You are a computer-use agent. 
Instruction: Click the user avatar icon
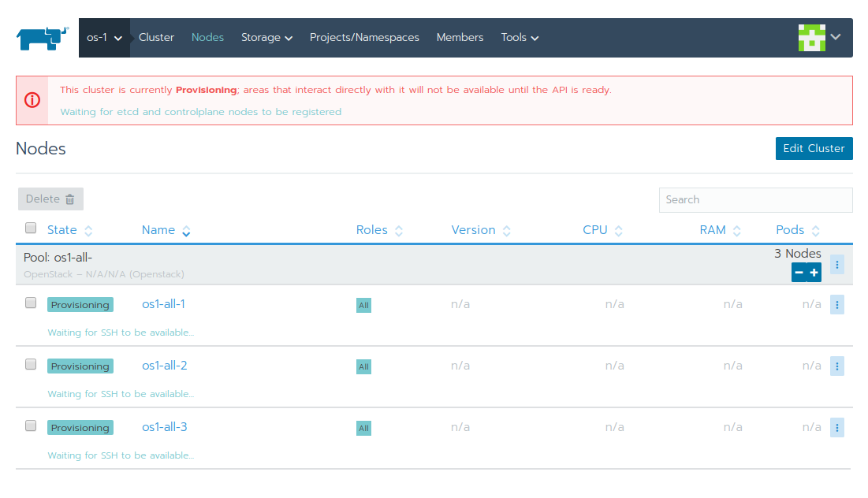tap(812, 37)
